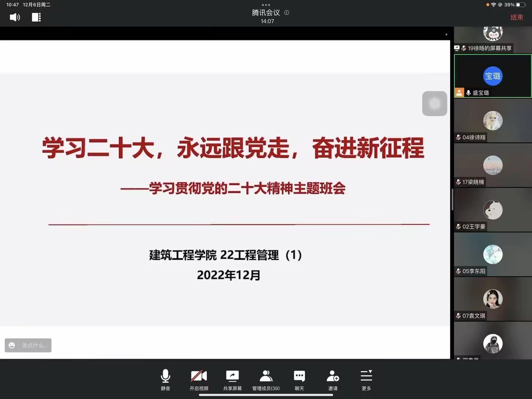532x399 pixels.
Task: Tap the 邀请 invite icon
Action: tap(333, 379)
